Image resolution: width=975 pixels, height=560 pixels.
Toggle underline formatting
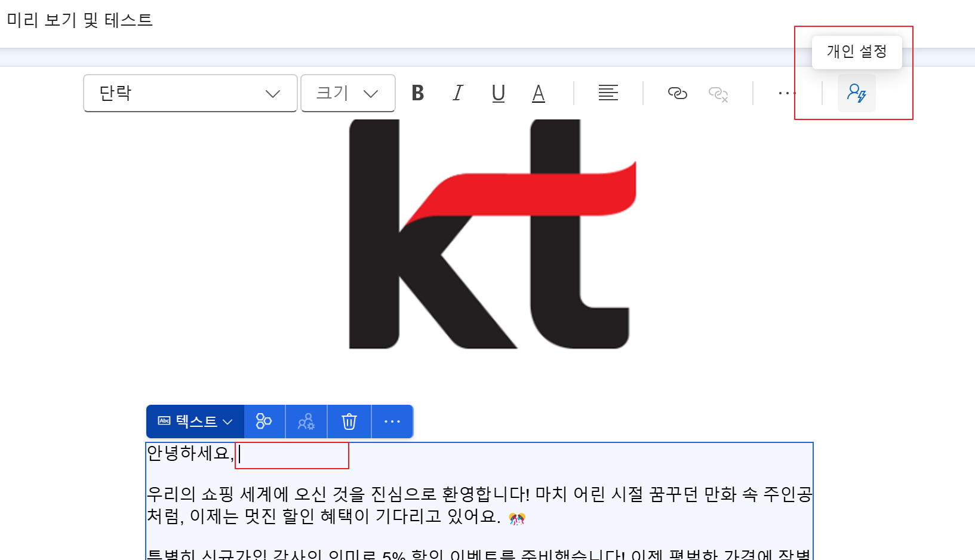[x=499, y=93]
